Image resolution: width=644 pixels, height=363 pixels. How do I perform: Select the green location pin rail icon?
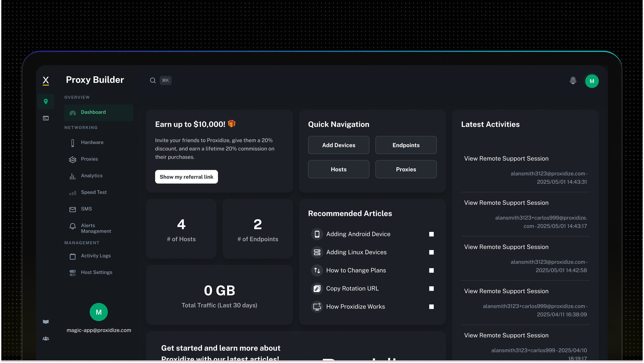coord(46,101)
